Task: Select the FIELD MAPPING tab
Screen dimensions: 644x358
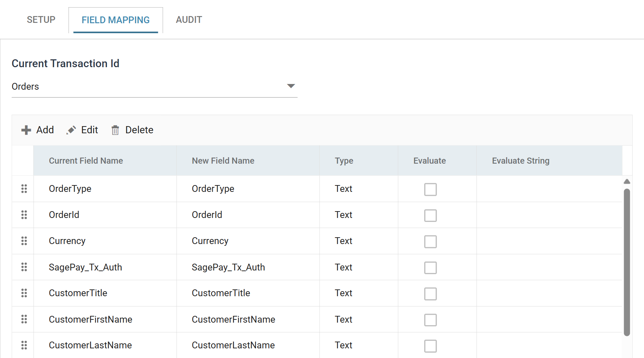Action: (x=115, y=20)
